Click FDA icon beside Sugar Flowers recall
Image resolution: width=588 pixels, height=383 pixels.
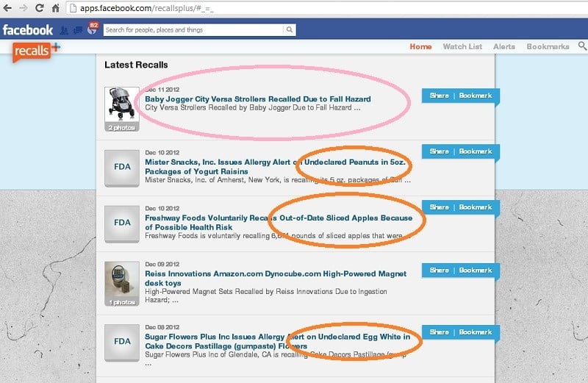tap(122, 343)
